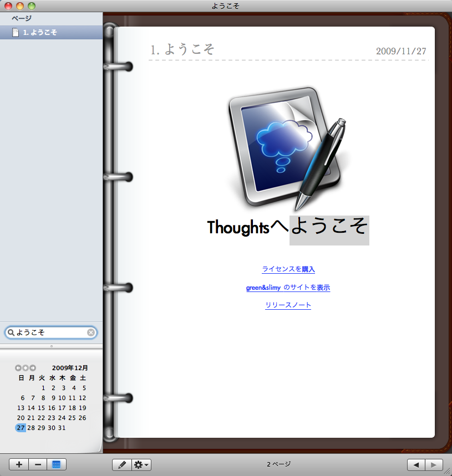
Task: Click the window resize grip corner
Action: (448, 472)
